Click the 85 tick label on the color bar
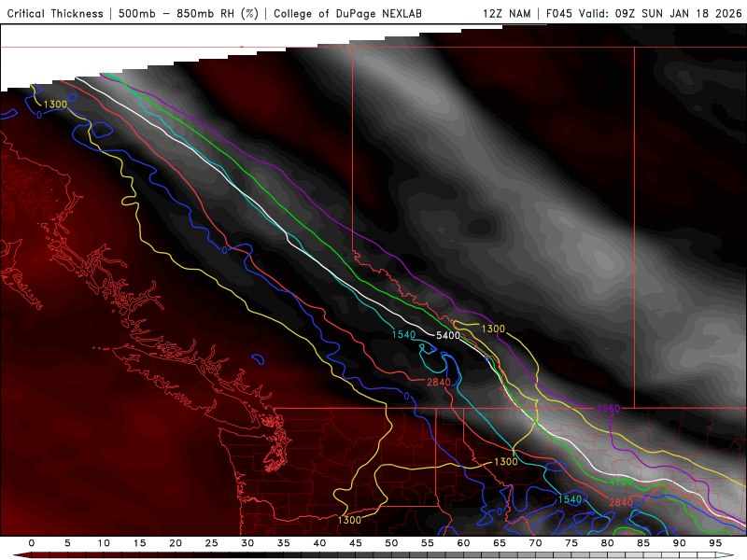The width and height of the screenshot is (747, 560). [643, 543]
